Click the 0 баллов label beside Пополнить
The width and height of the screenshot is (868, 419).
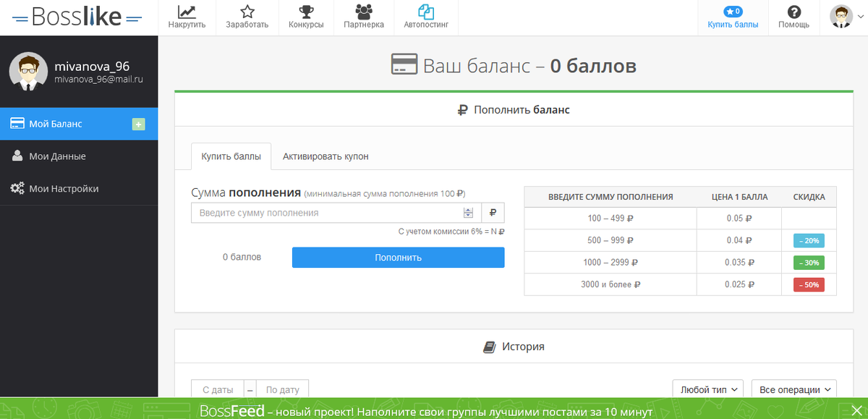coord(242,257)
